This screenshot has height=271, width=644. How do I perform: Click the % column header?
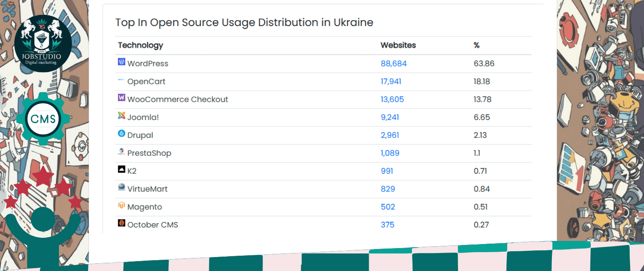[476, 45]
